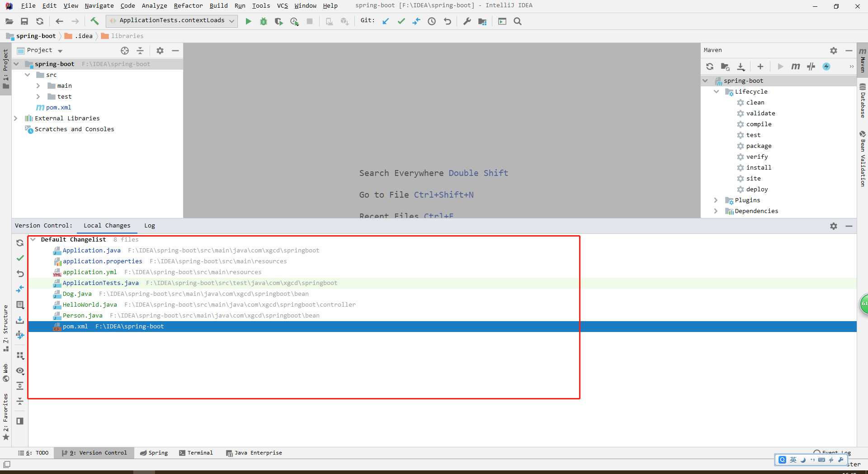Screen dimensions: 868x474
Task: Click the Build hammer icon
Action: click(x=94, y=21)
